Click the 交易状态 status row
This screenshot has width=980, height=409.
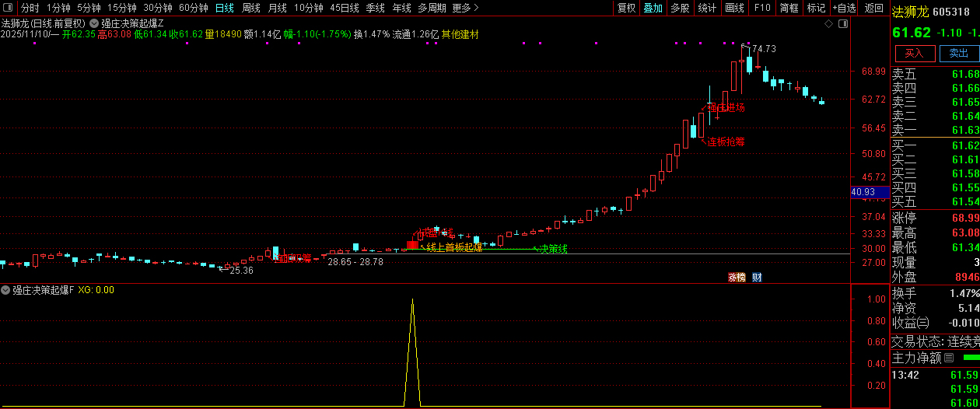935,341
